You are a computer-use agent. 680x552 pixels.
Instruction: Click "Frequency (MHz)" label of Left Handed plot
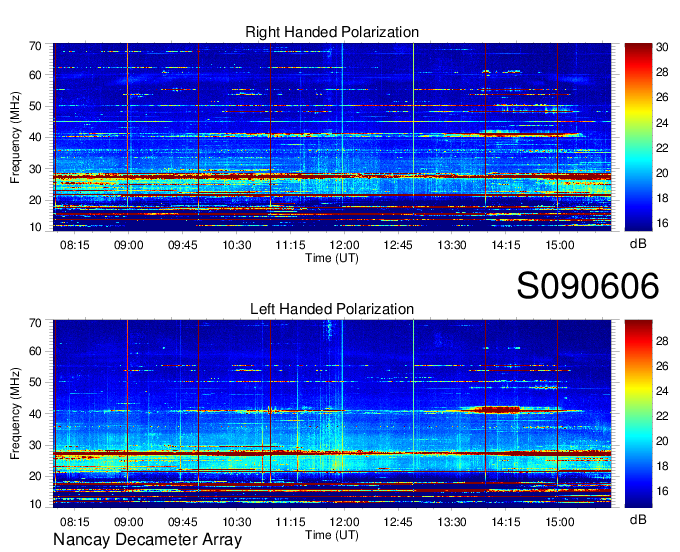pos(15,414)
